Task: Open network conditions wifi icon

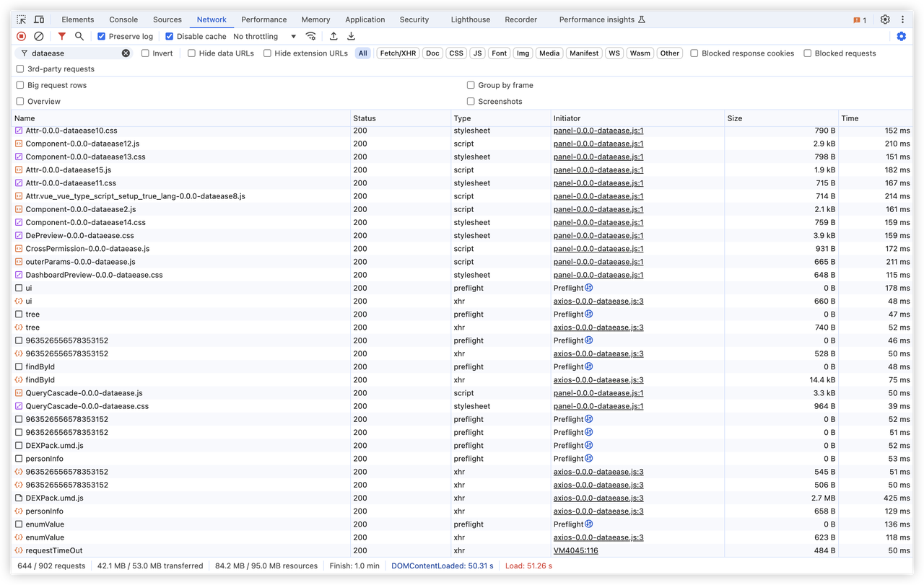Action: click(x=310, y=36)
